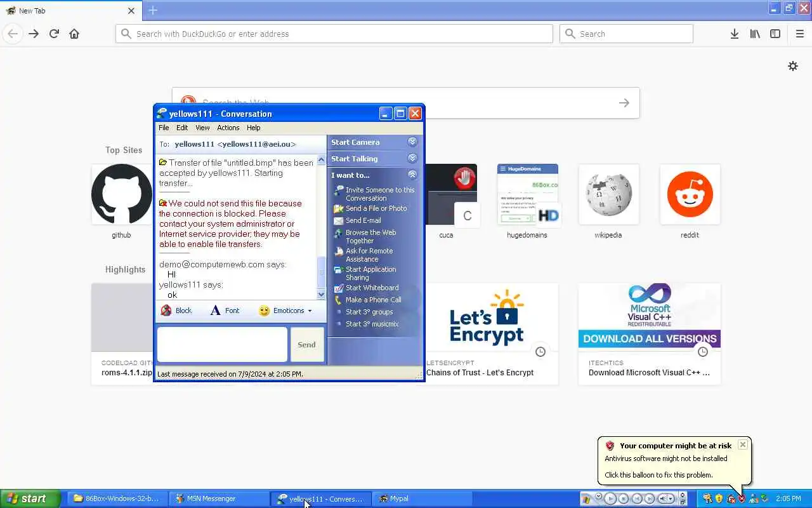This screenshot has width=812, height=508.
Task: Select Start 3° musicmix
Action: (367, 324)
